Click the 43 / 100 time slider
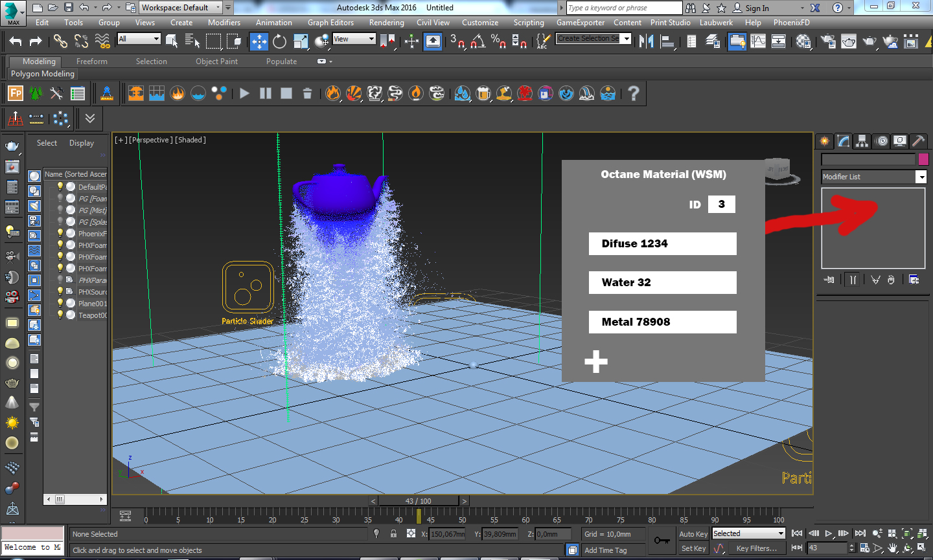The height and width of the screenshot is (560, 933). tap(419, 501)
